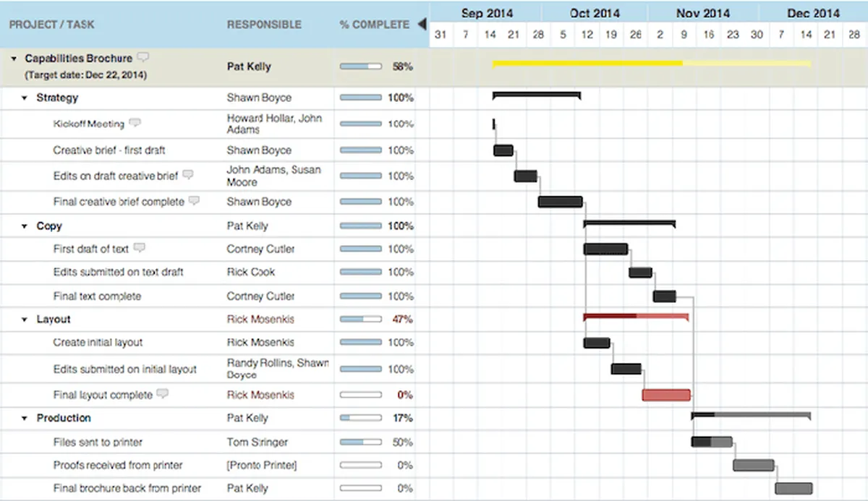Collapse columns with the black arrow near % Complete
868x501 pixels.
click(422, 24)
